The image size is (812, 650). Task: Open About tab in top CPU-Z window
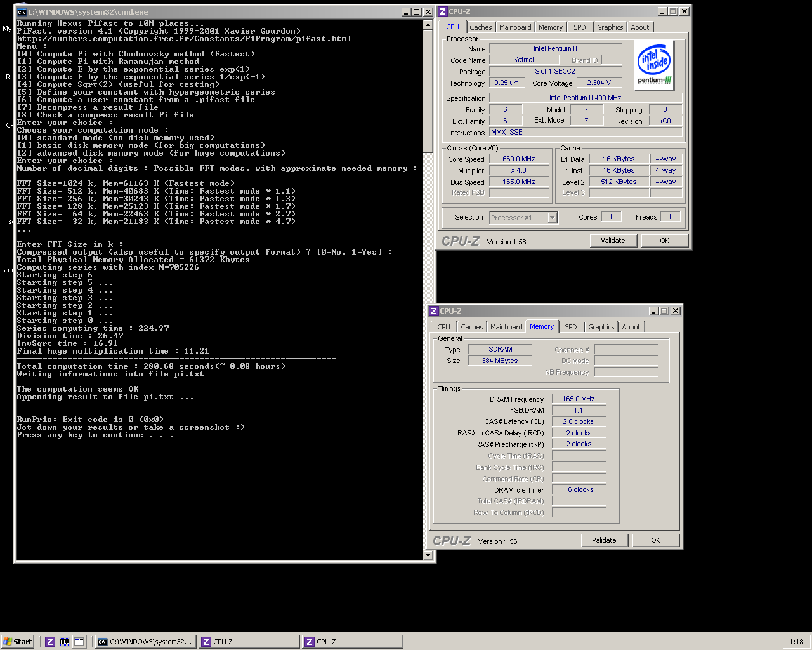[x=639, y=27]
